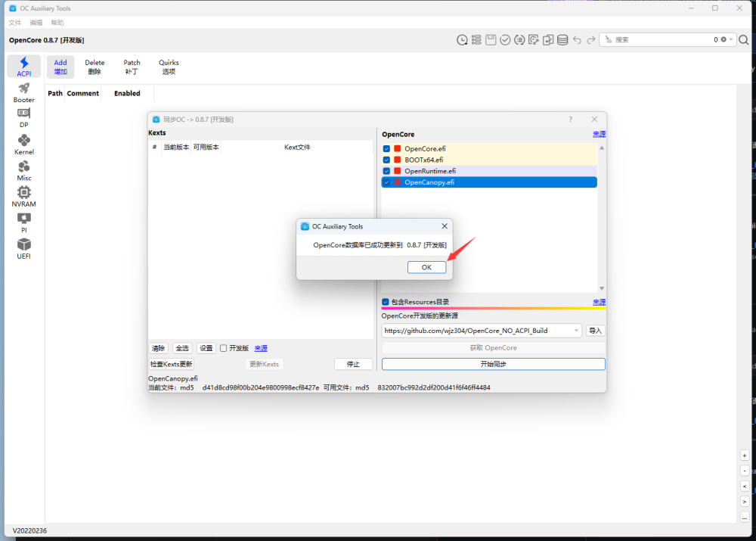Open the 文件 menu
Image resolution: width=756 pixels, height=541 pixels.
coord(15,23)
